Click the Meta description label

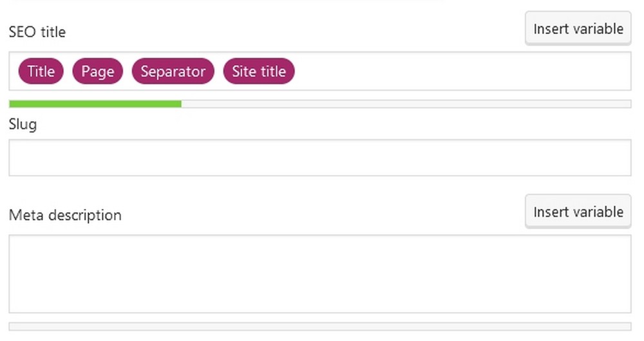[x=65, y=215]
